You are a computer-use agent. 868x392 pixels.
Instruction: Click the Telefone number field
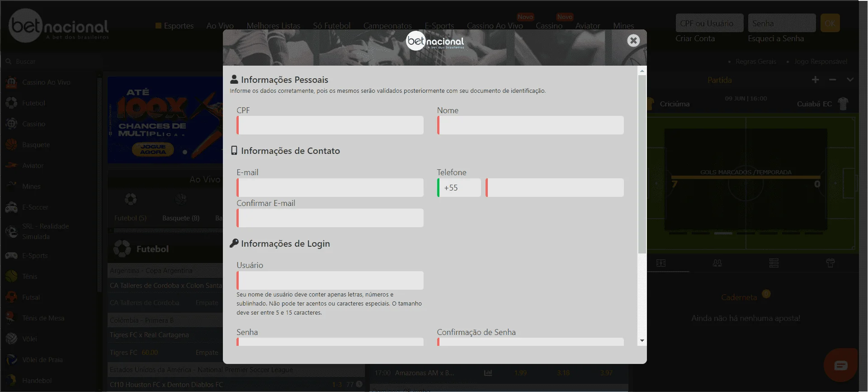coord(555,187)
